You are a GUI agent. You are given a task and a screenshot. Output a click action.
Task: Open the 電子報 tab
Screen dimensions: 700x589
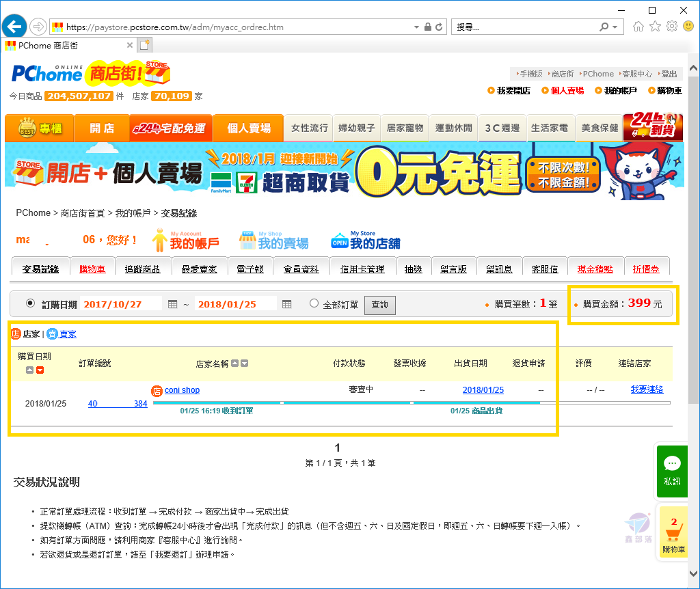[x=250, y=269]
